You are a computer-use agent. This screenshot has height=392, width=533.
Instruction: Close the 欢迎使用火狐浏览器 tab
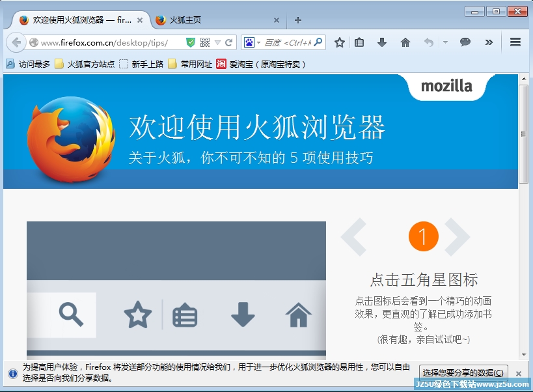point(140,20)
